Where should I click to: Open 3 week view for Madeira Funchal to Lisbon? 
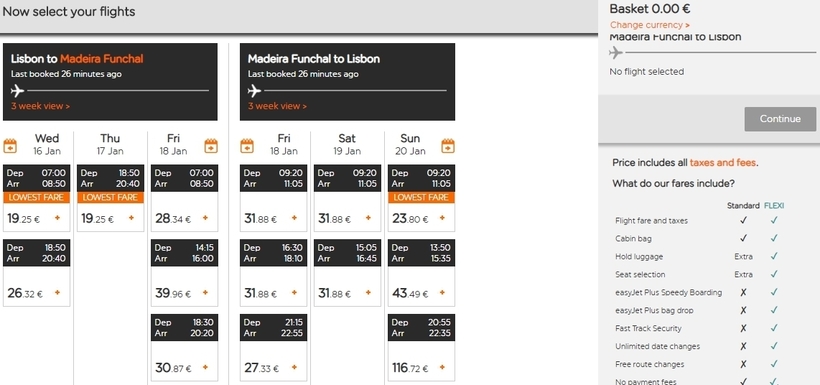click(277, 106)
